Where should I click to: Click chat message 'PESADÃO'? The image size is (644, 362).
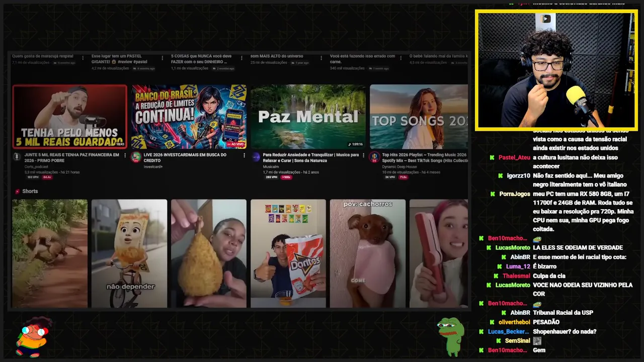point(546,322)
